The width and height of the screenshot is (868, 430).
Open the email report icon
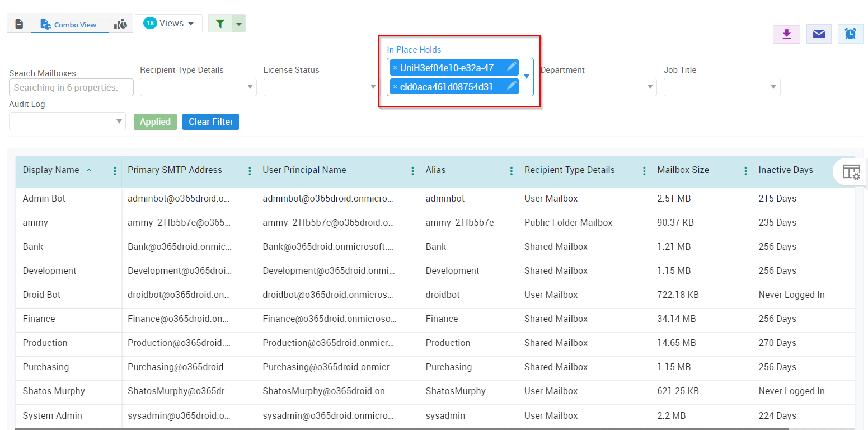tap(819, 34)
